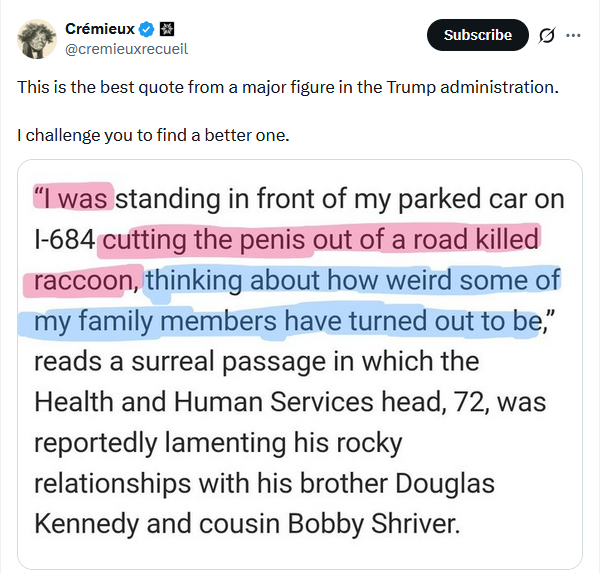Viewport: 600px width, 574px height.
Task: Click the blue verified checkmark badge
Action: [147, 29]
